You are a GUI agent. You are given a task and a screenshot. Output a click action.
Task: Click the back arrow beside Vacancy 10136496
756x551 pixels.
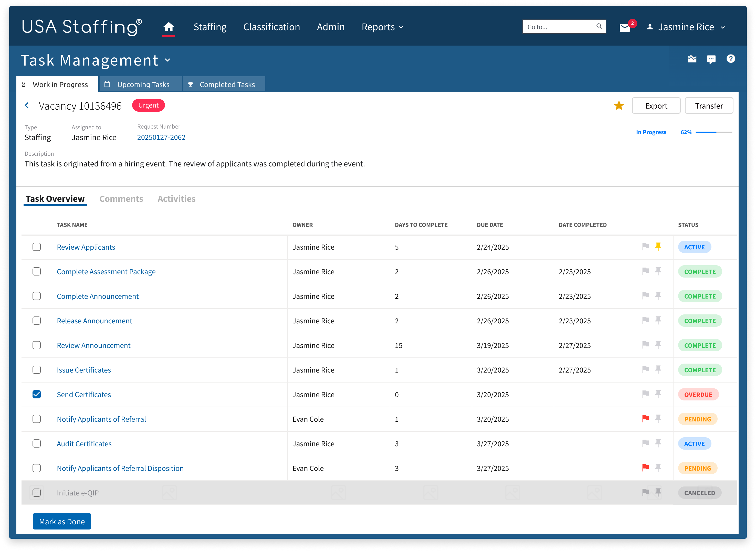click(27, 105)
